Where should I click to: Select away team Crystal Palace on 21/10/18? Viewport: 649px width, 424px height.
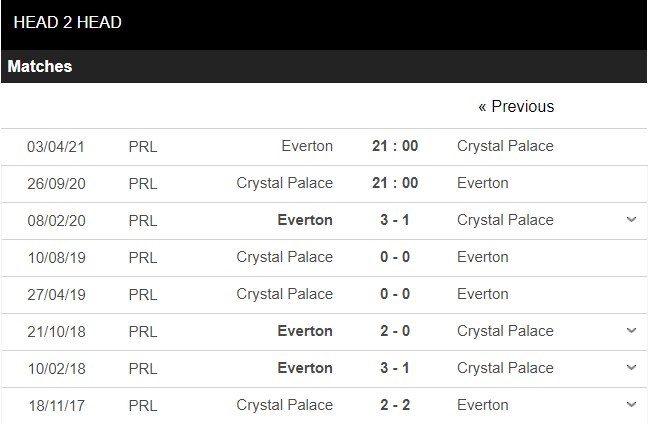505,331
